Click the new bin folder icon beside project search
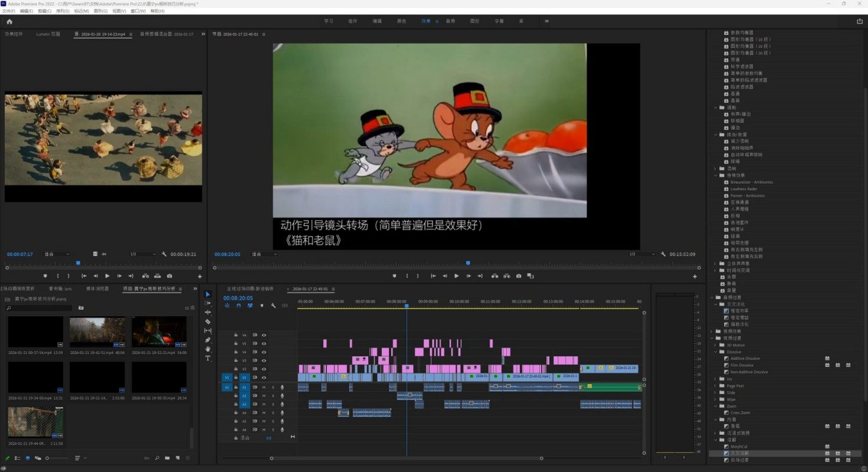Screen dimensions: 868x472 point(81,308)
